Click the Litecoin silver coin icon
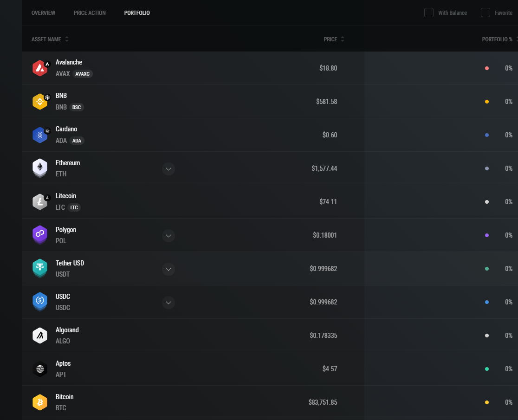The height and width of the screenshot is (420, 518). click(x=40, y=202)
